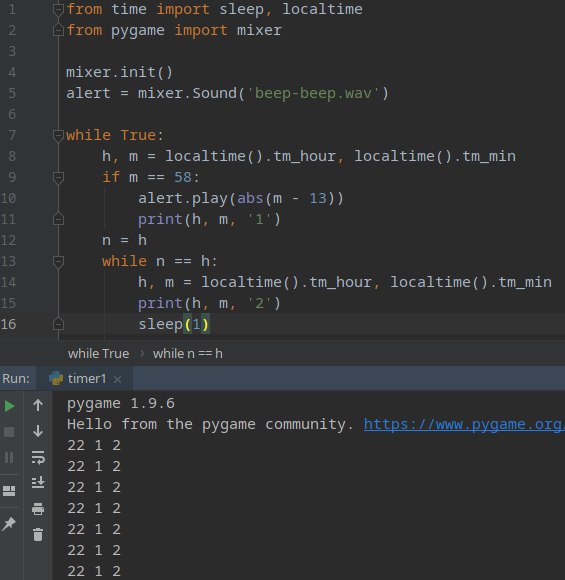This screenshot has width=565, height=580.
Task: Click the Stop process square icon
Action: (x=9, y=432)
